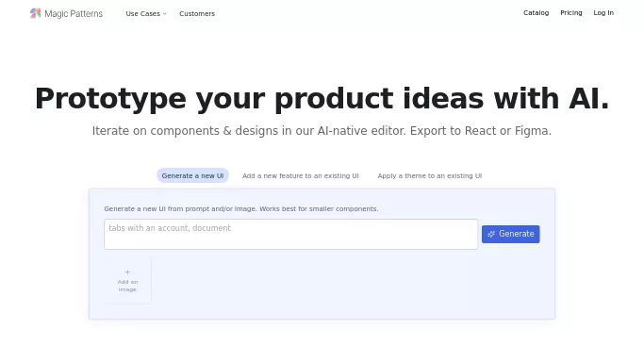
Task: Open the Catalog link
Action: pyautogui.click(x=536, y=12)
